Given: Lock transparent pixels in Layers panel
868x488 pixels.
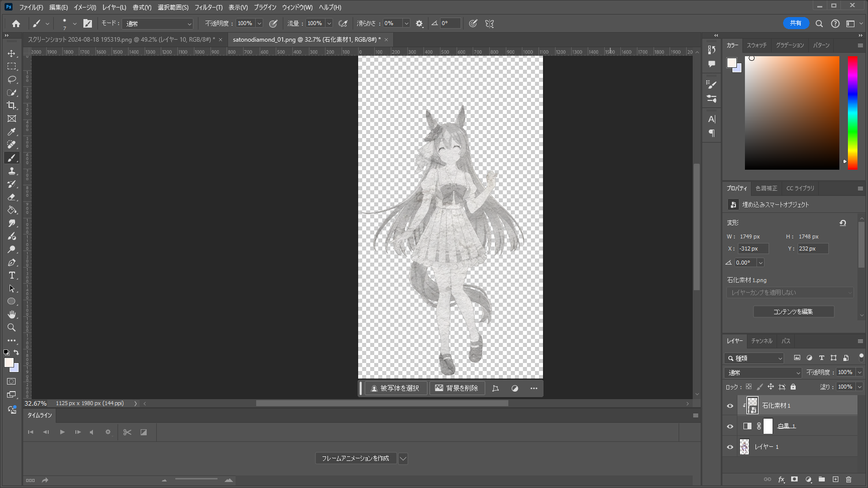Looking at the screenshot, I should (x=748, y=387).
